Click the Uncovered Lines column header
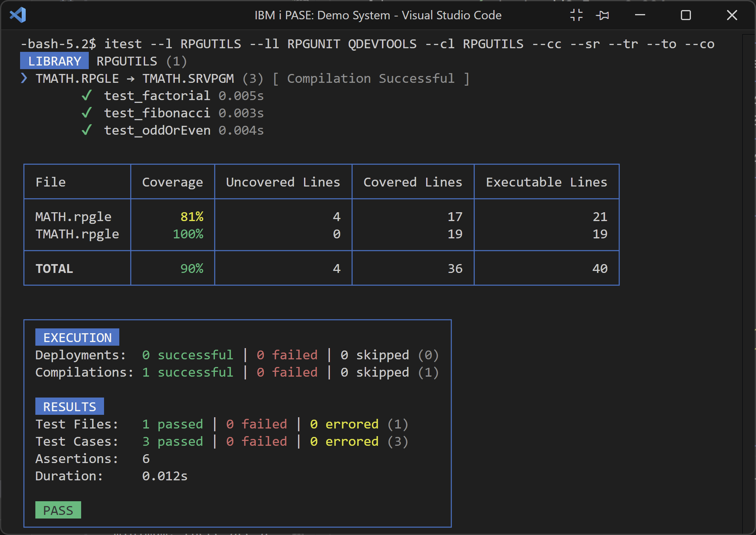 tap(283, 182)
